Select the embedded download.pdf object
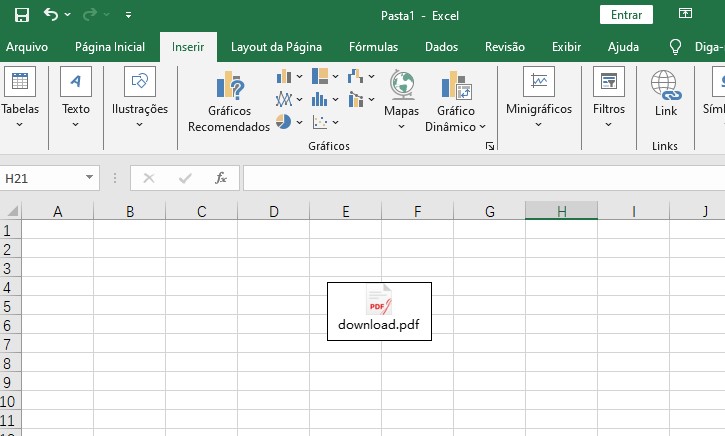Viewport: 725px width, 436px height. click(x=379, y=311)
